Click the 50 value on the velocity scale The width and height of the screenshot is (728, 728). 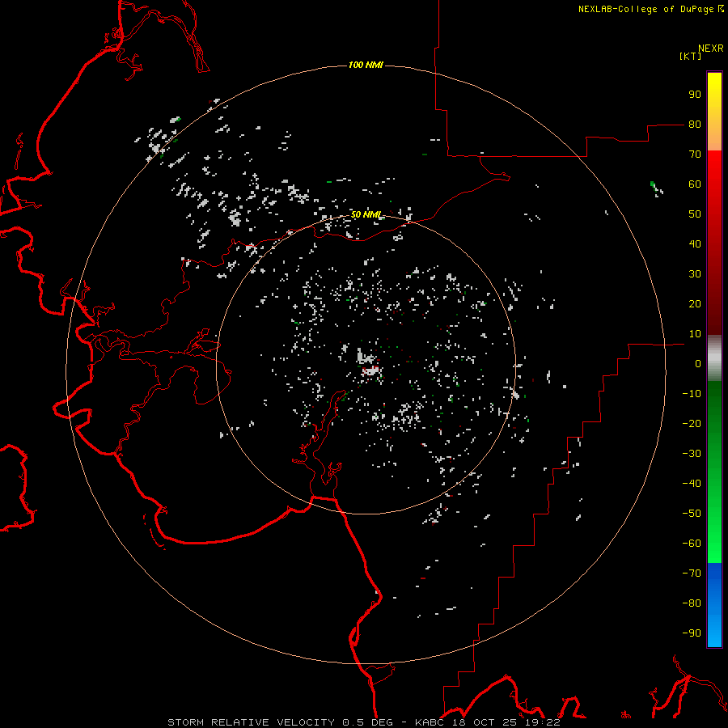click(x=695, y=214)
